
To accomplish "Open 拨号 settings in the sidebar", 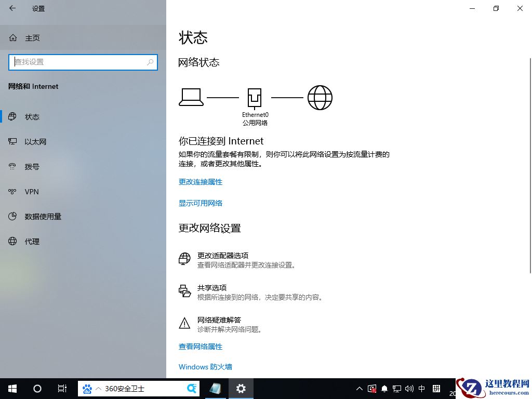I will [32, 166].
